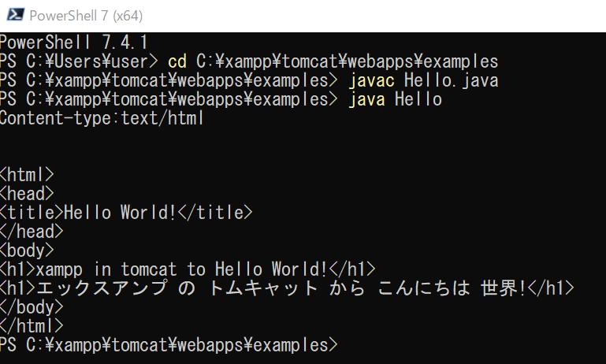Click the "PowerShell 7 (x64)" window title
This screenshot has width=606, height=364.
pyautogui.click(x=86, y=16)
